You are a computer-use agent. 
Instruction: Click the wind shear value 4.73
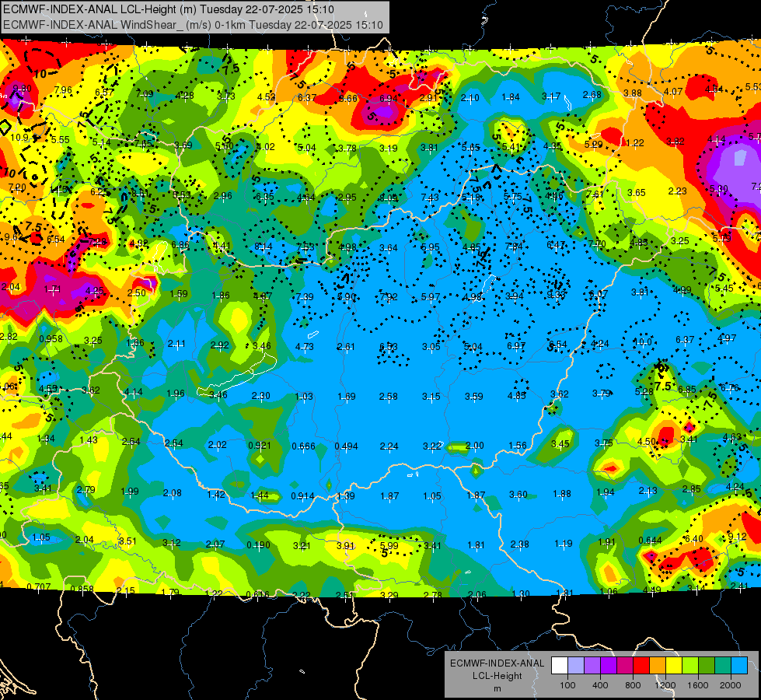pyautogui.click(x=304, y=346)
